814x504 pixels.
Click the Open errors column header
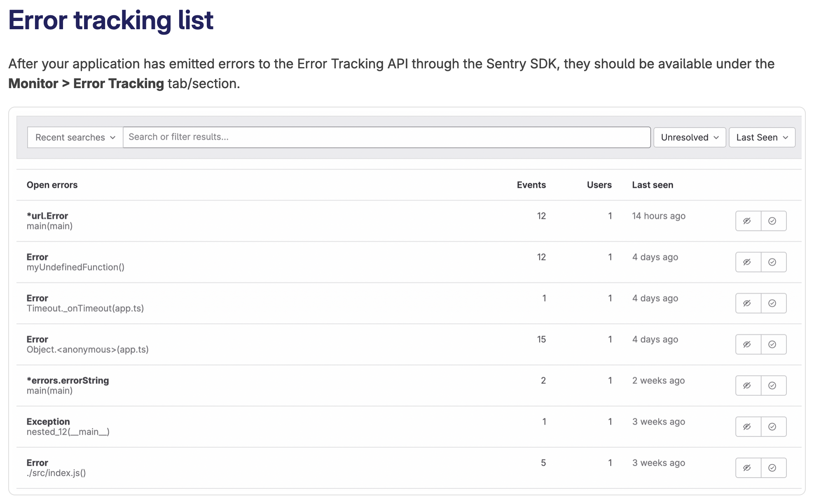(52, 184)
